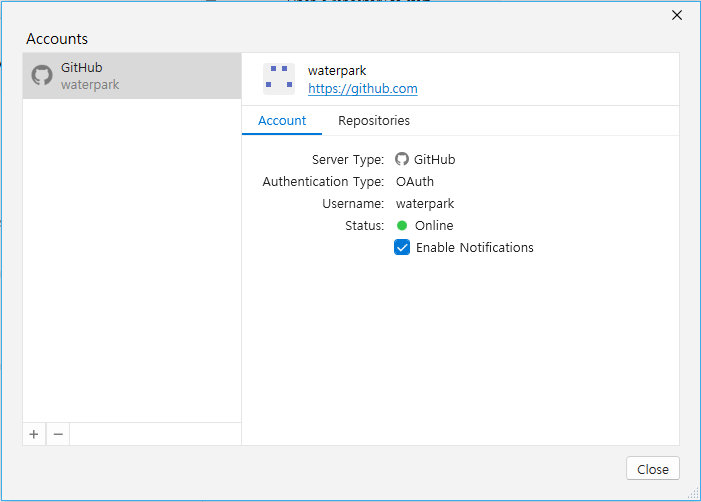The height and width of the screenshot is (502, 701).
Task: Add a new account with plus button
Action: [34, 434]
